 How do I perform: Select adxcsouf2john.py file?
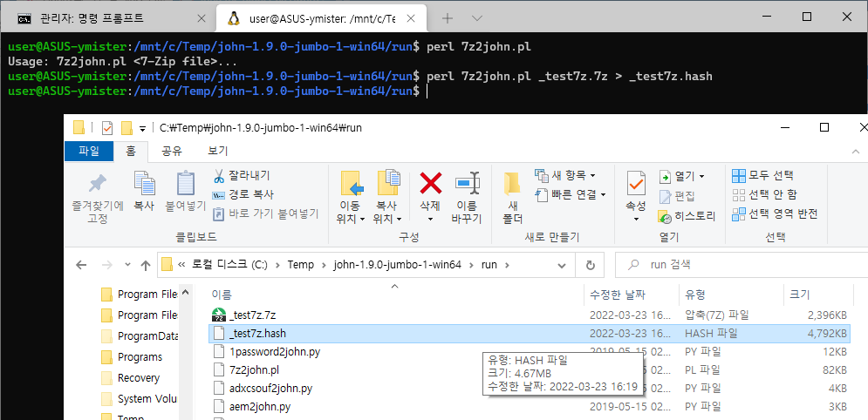point(270,389)
